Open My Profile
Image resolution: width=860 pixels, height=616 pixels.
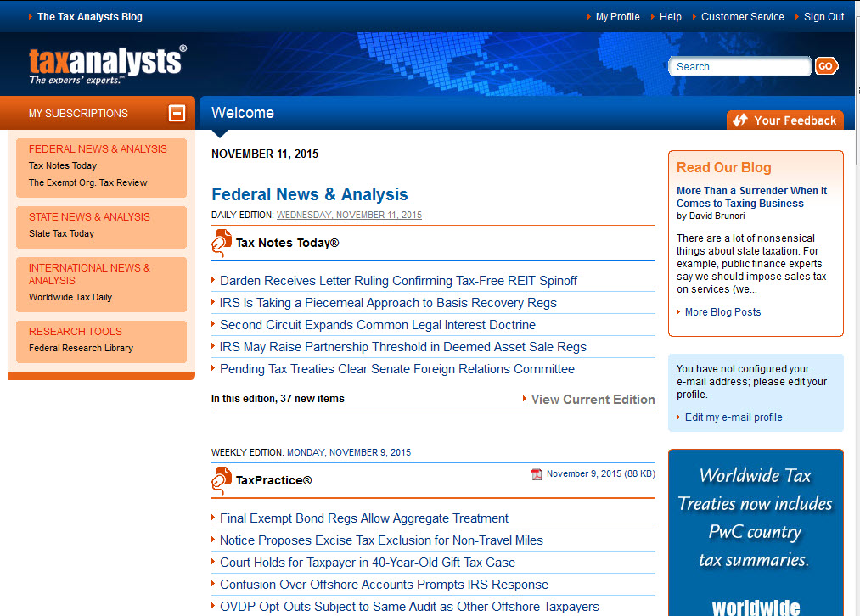(617, 16)
